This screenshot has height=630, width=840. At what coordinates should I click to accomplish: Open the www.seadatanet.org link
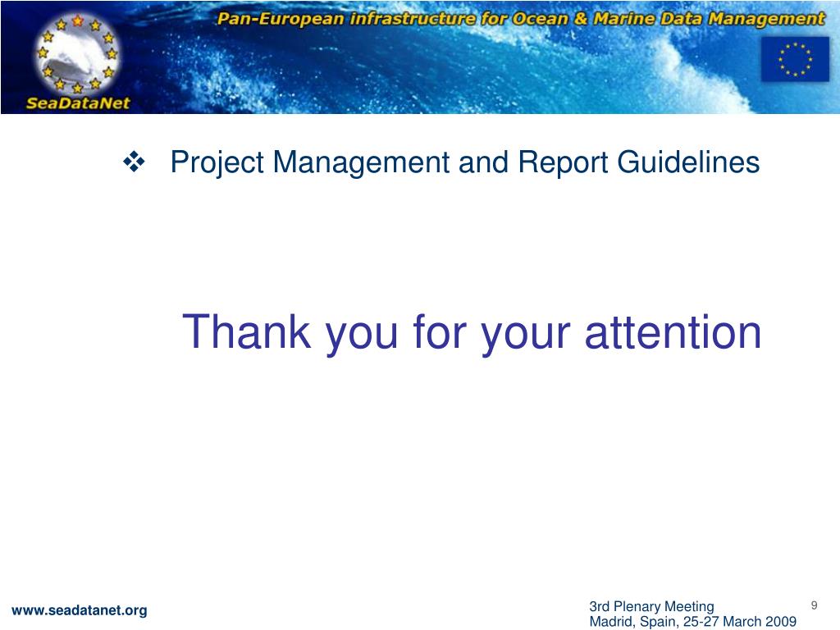click(80, 610)
